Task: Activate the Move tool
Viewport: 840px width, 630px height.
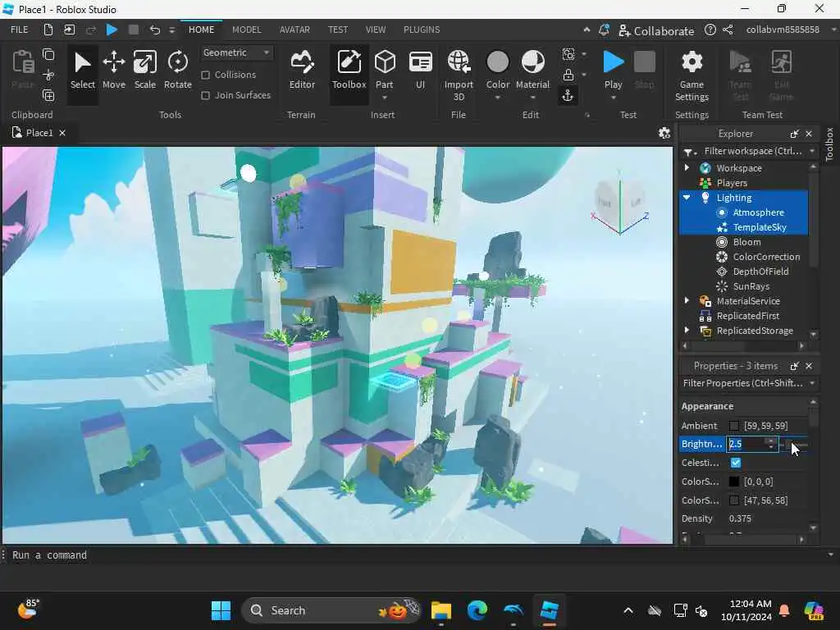Action: pyautogui.click(x=113, y=71)
